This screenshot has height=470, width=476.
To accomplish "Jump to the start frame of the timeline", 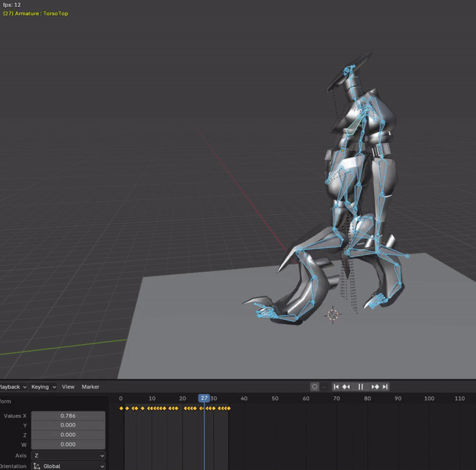I will (x=336, y=387).
